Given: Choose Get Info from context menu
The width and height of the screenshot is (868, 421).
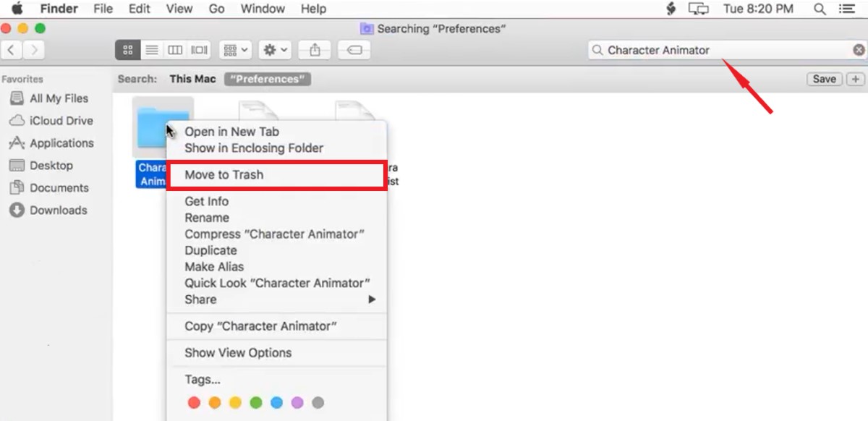Looking at the screenshot, I should [x=206, y=202].
